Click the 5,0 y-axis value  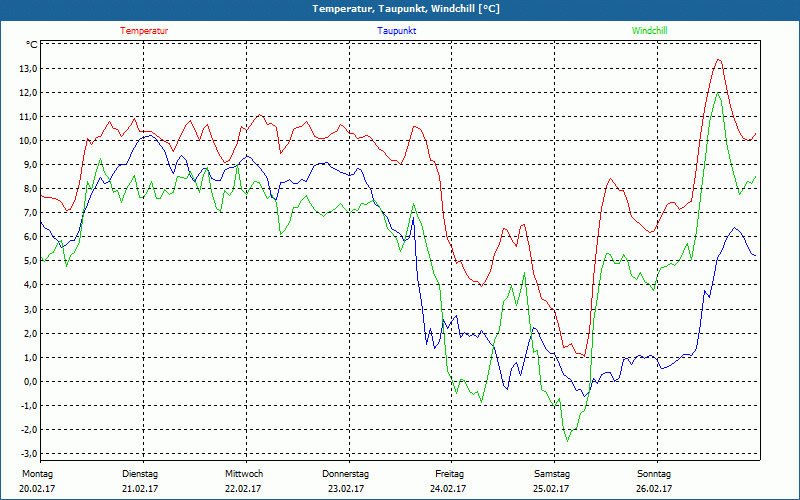(30, 261)
